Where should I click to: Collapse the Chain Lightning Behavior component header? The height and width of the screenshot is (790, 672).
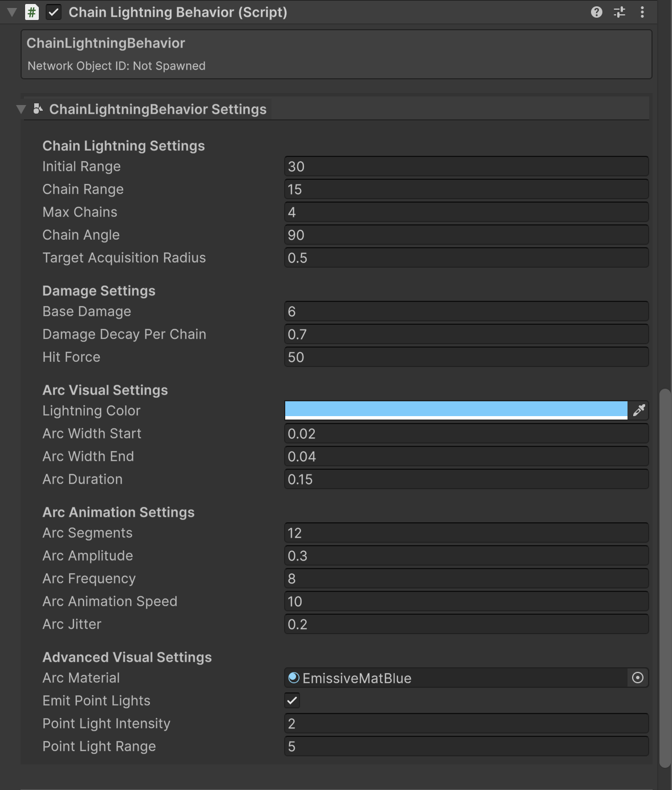11,11
